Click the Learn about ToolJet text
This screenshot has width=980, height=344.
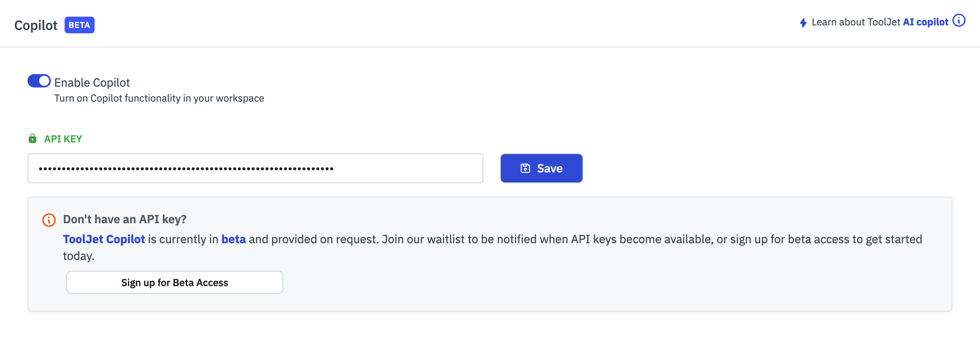coord(856,22)
